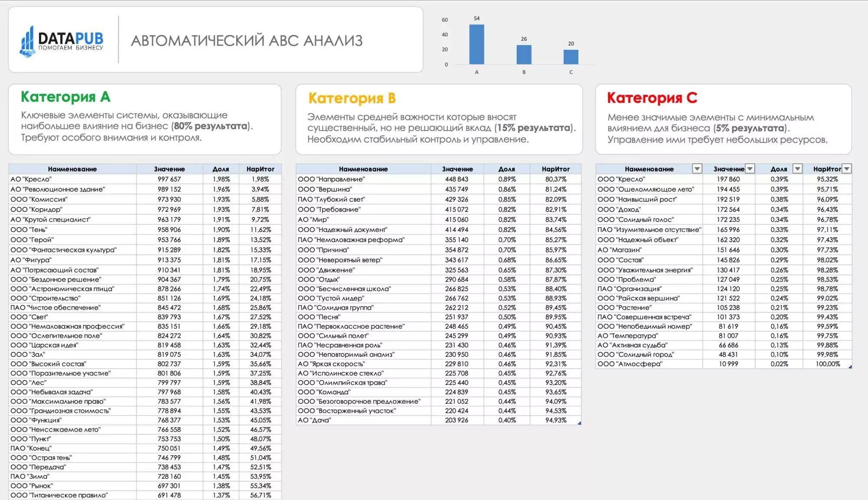Select the 100,00% cumulative total cell
Screen dimensions: 868x500
(x=827, y=364)
